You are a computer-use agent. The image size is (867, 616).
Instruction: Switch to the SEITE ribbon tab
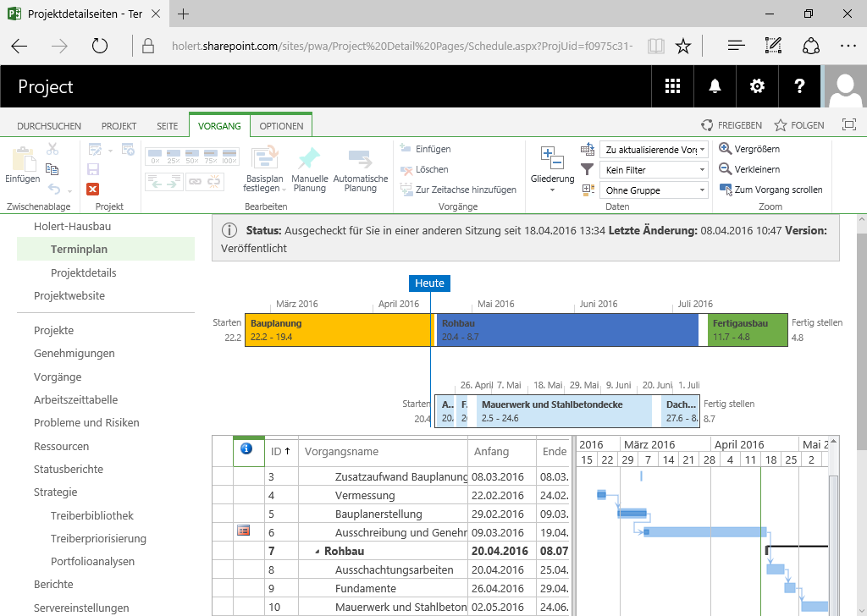click(x=167, y=126)
